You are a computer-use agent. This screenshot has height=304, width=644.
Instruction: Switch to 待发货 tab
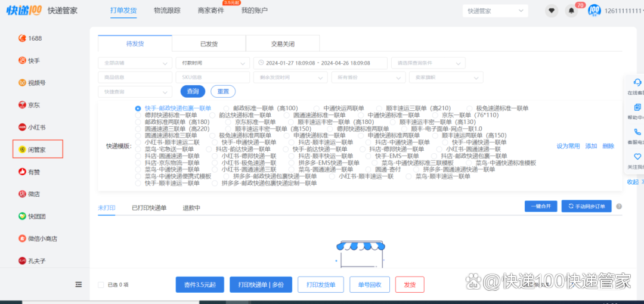[135, 44]
